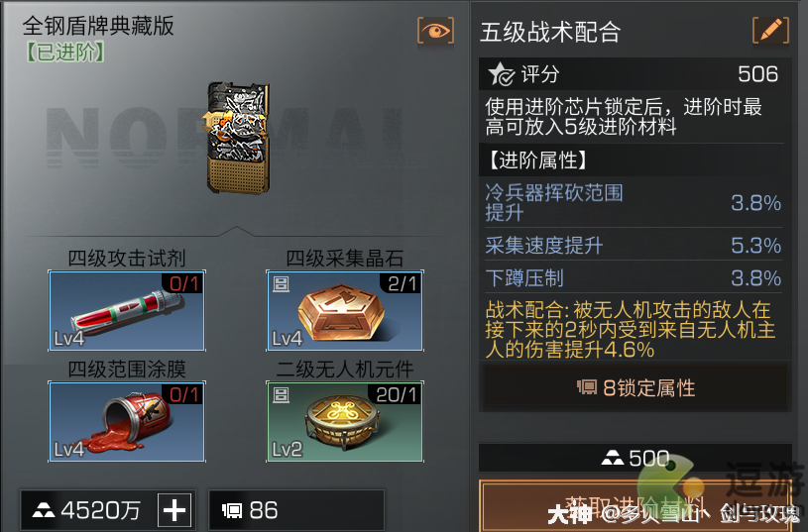
Task: Click the chip icon in 锁定属性 button
Action: click(x=587, y=387)
